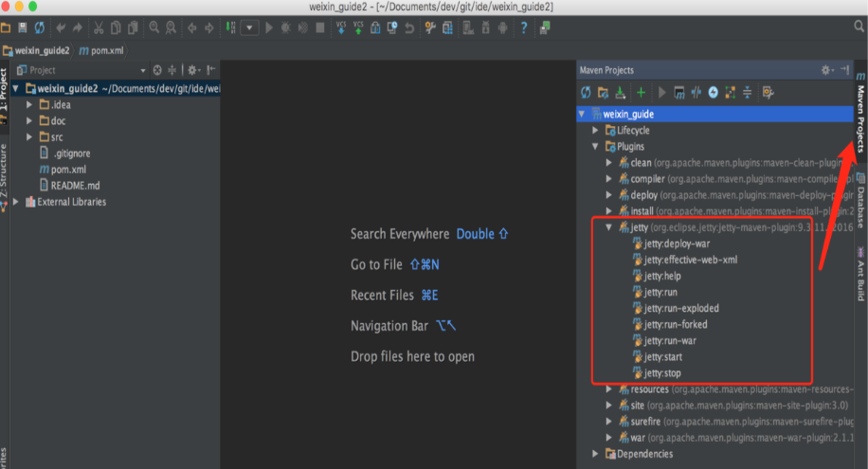868x469 pixels.
Task: Open Maven Settings wrench icon
Action: point(768,93)
